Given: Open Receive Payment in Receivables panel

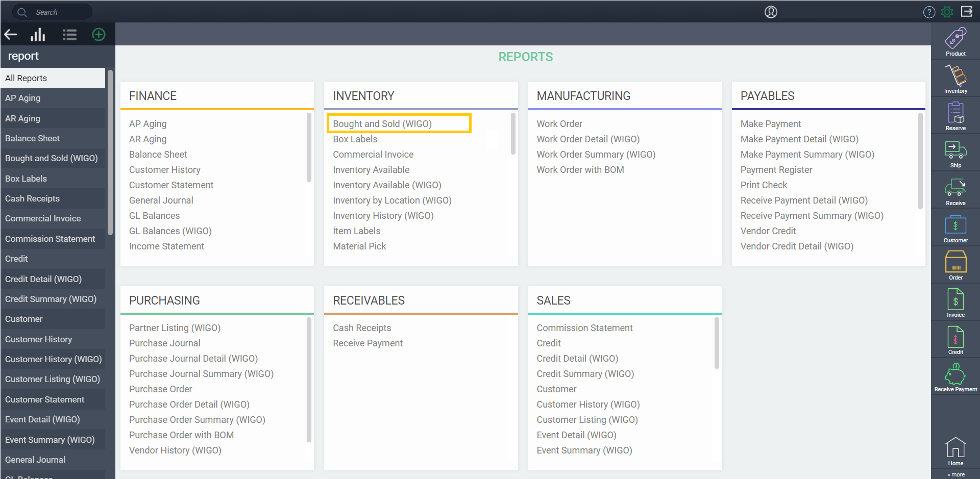Looking at the screenshot, I should coord(367,343).
